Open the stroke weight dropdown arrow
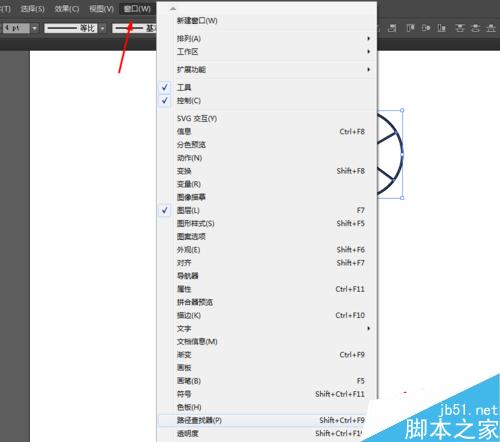The image size is (500, 442). coord(34,28)
